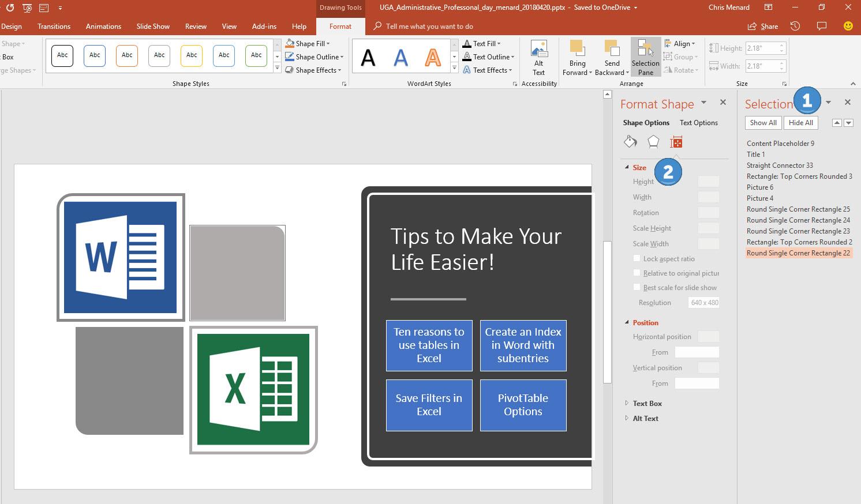Image resolution: width=861 pixels, height=504 pixels.
Task: Click Show All in Selection pane
Action: pos(763,122)
